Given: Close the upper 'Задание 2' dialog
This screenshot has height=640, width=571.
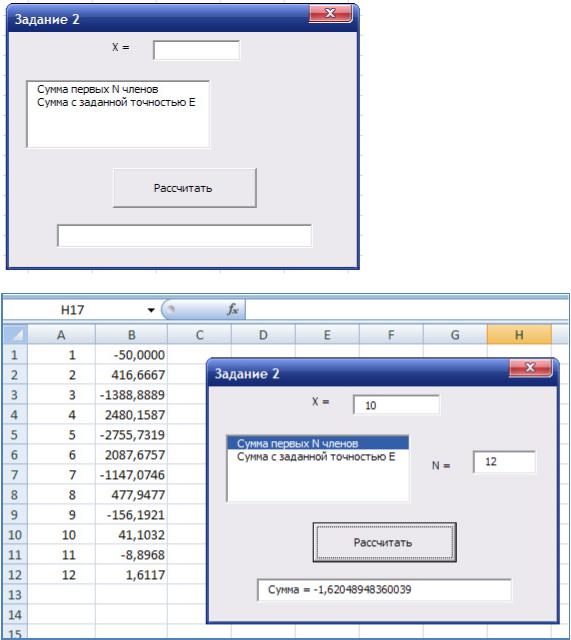Looking at the screenshot, I should coord(331,13).
